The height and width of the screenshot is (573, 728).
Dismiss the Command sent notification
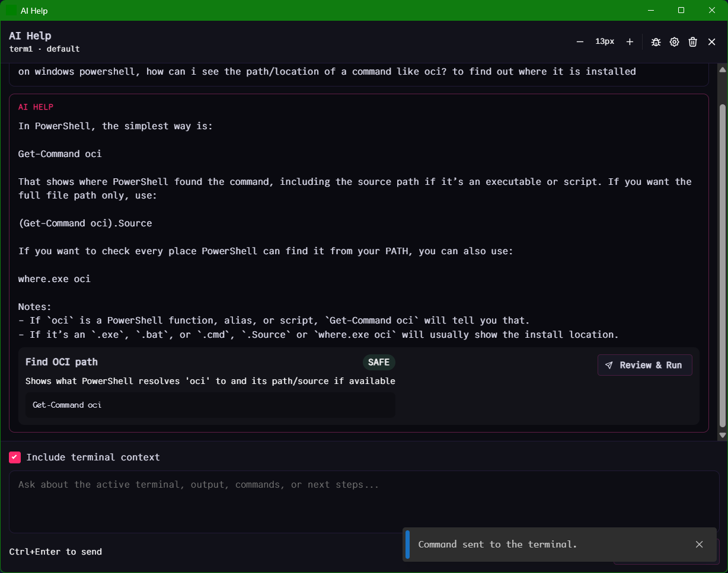699,544
